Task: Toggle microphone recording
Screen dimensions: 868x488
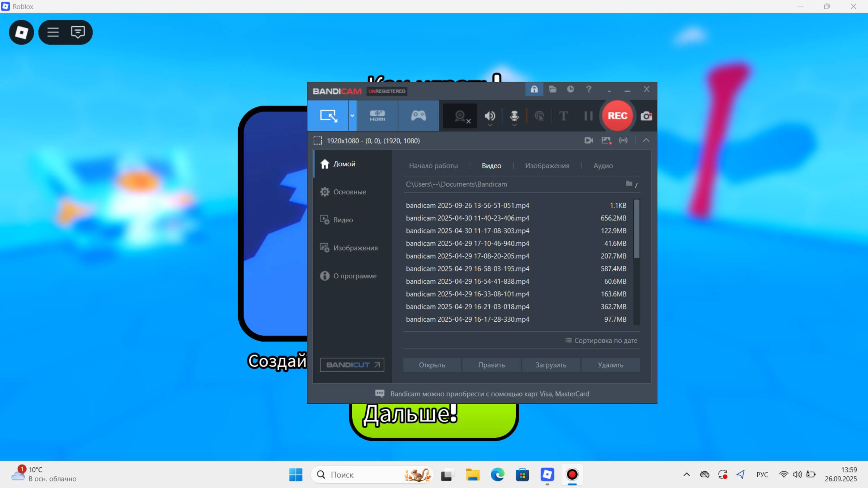Action: point(514,116)
